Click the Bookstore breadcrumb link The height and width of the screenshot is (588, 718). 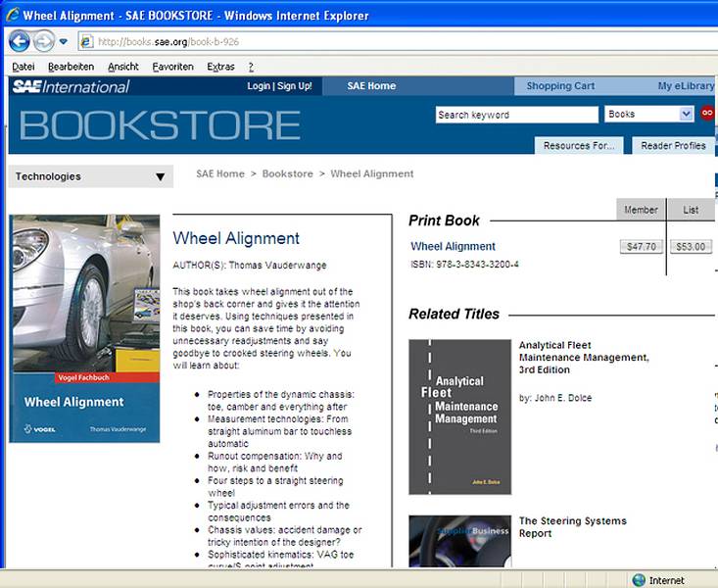pyautogui.click(x=288, y=173)
